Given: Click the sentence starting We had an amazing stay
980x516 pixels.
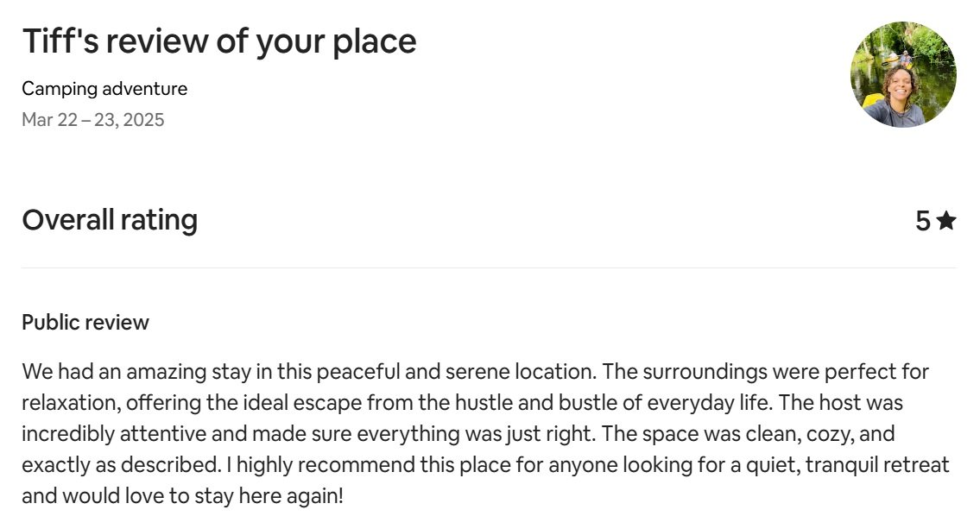Looking at the screenshot, I should [309, 372].
